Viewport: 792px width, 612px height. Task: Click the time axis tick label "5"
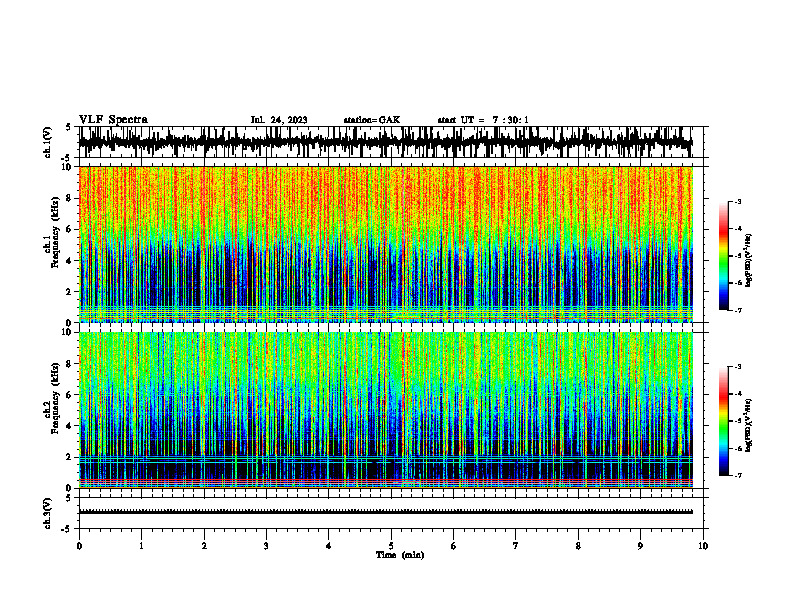391,546
